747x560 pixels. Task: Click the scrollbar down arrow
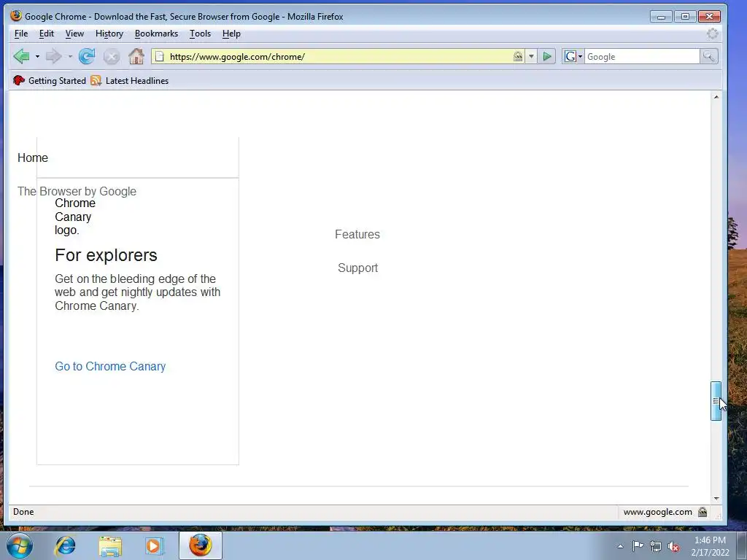click(716, 499)
